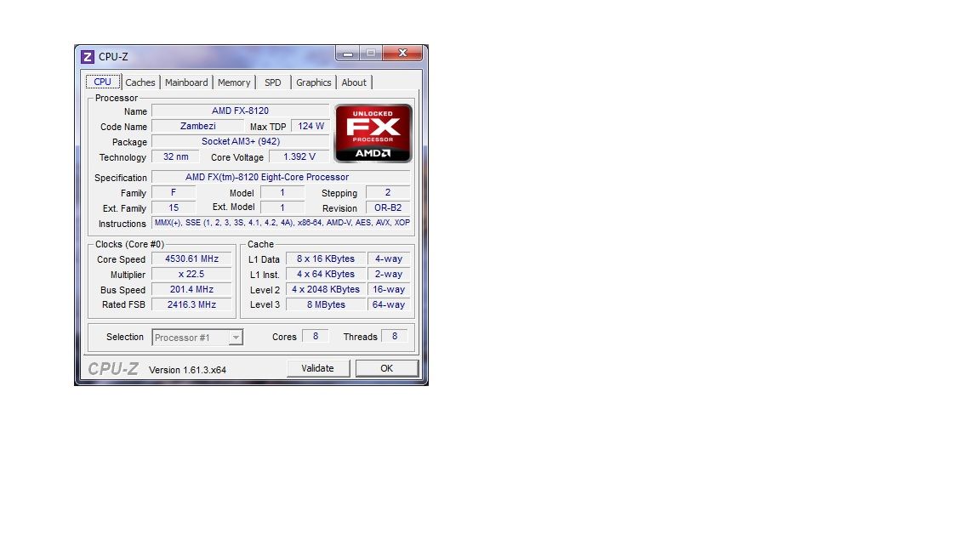
Task: Click the L1 Inst. value 4 x 64 KBytes
Action: point(326,274)
